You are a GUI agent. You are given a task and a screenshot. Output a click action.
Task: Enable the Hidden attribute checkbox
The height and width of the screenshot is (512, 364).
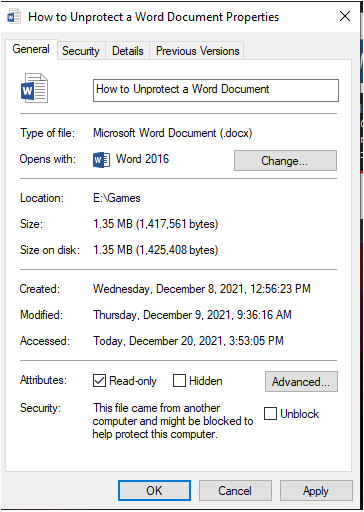pyautogui.click(x=179, y=381)
